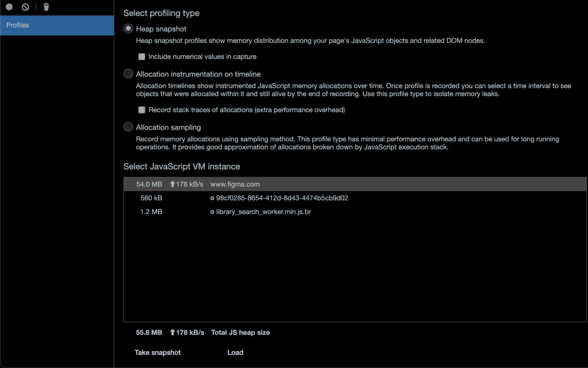Select Allocation instrumentation on timeline
This screenshot has width=588, height=368.
tap(128, 74)
